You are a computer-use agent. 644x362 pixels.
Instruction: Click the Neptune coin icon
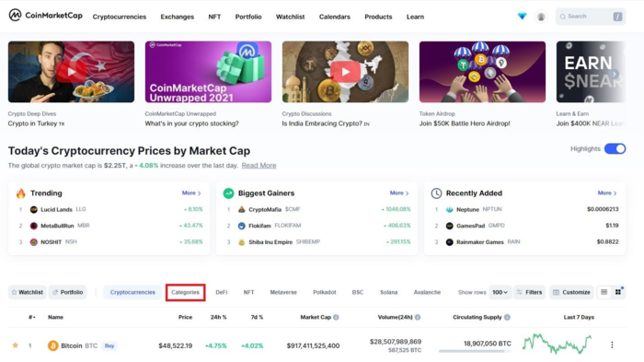point(449,209)
